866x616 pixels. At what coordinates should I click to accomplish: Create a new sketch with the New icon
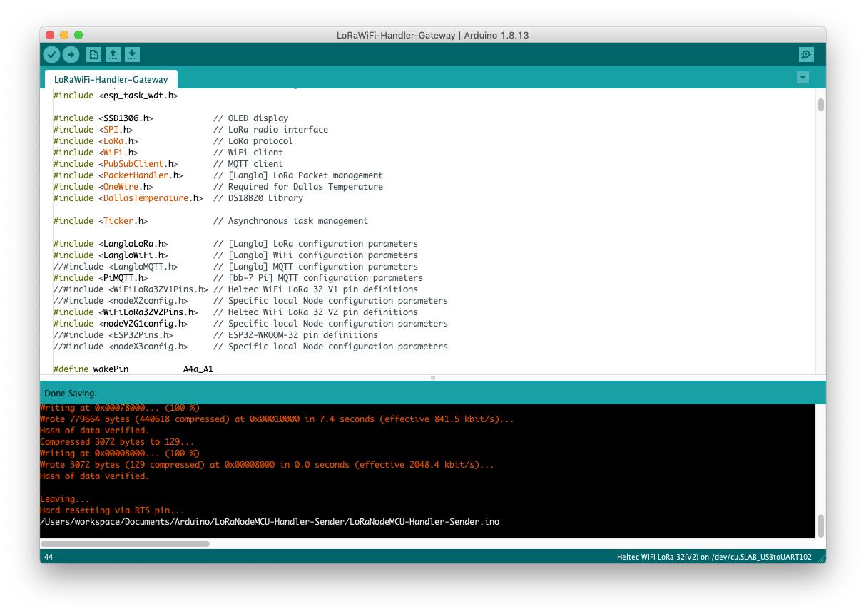click(x=93, y=54)
